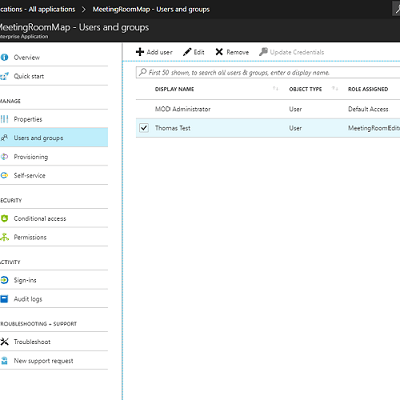Uncheck the Thomas Test row checkbox

(144, 128)
